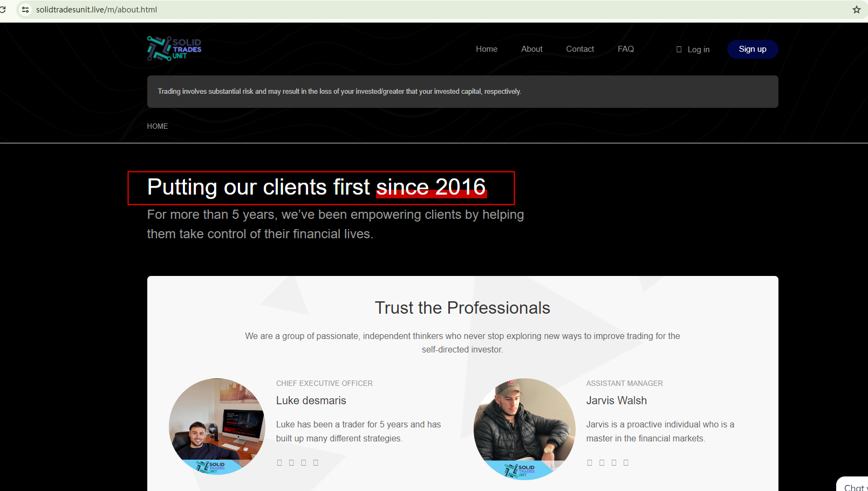Click the Sign up button
The image size is (868, 491).
[753, 49]
